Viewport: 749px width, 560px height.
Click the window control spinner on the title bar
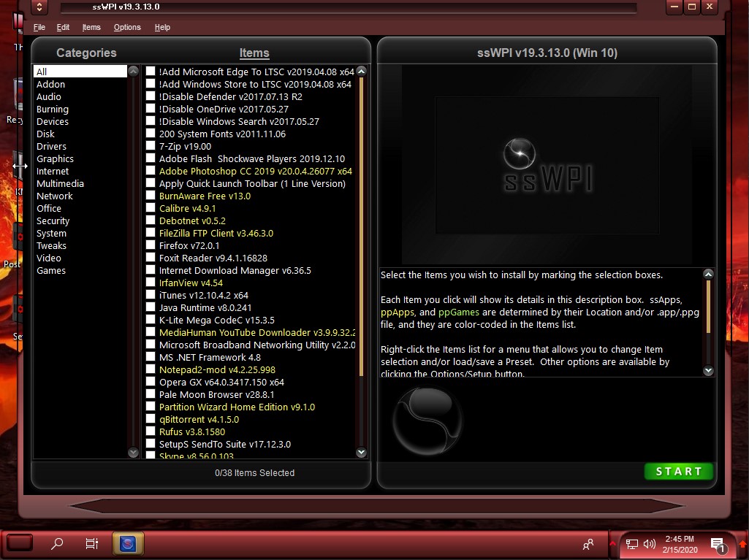[40, 7]
